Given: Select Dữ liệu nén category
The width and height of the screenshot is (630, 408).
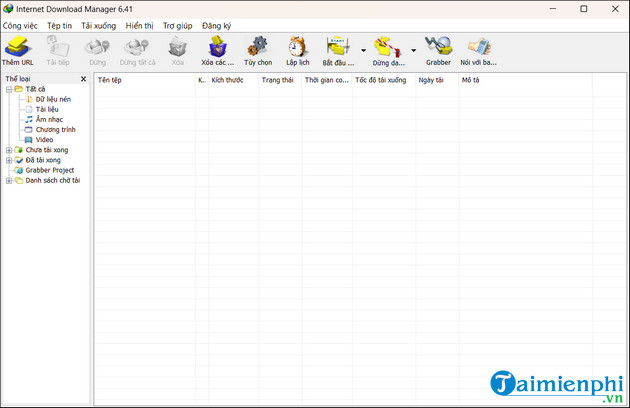Looking at the screenshot, I should (53, 99).
